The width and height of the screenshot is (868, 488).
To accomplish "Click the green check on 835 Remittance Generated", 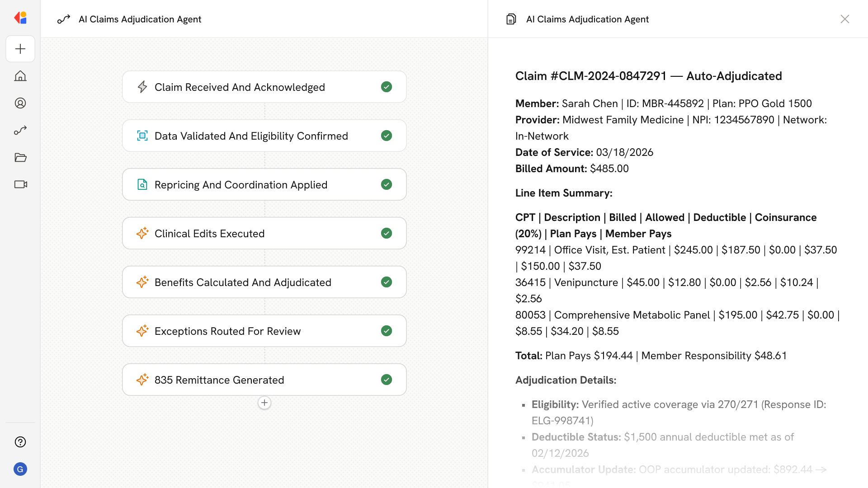I will pos(386,380).
